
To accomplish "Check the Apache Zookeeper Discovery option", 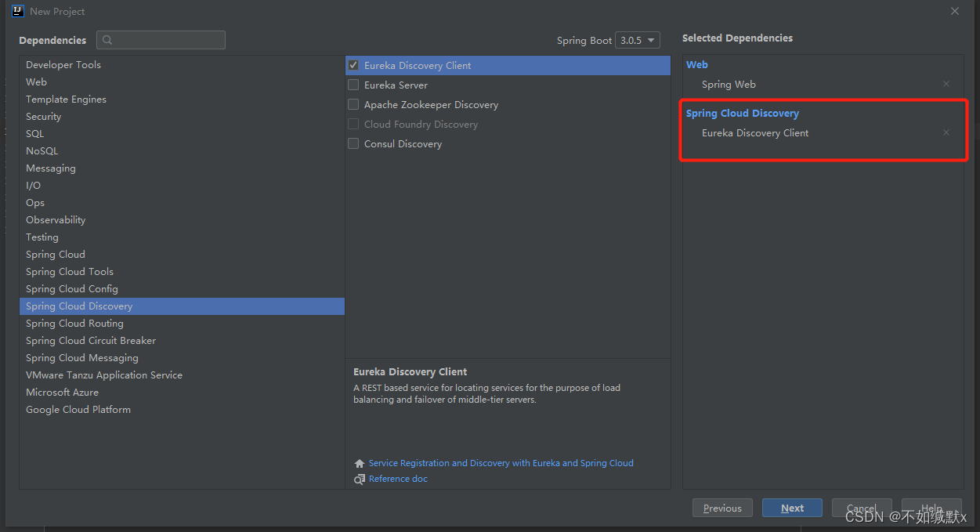I will pos(353,104).
